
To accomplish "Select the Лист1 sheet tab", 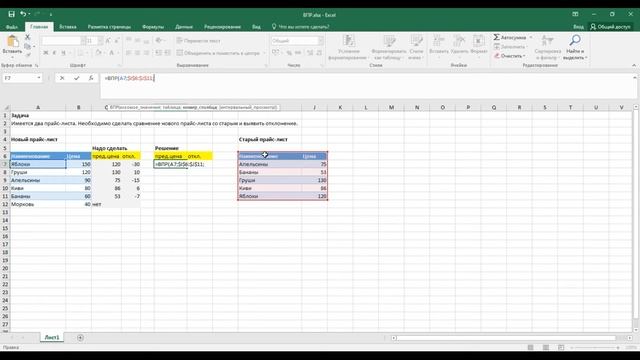I will point(52,338).
